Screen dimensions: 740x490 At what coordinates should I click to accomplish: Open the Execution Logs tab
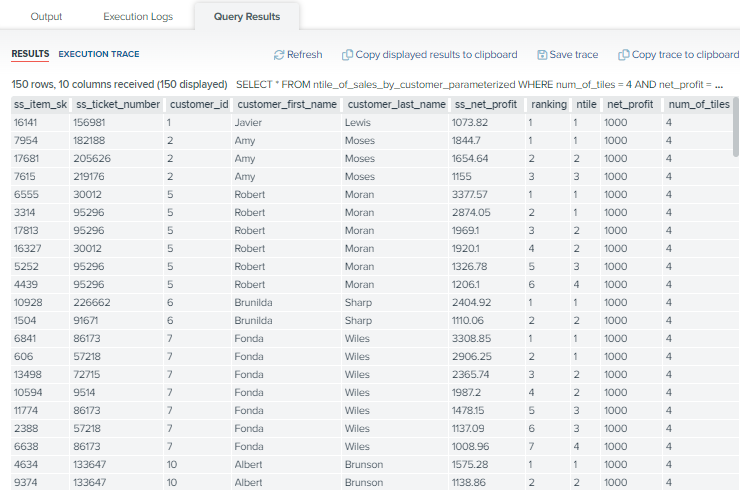point(138,17)
